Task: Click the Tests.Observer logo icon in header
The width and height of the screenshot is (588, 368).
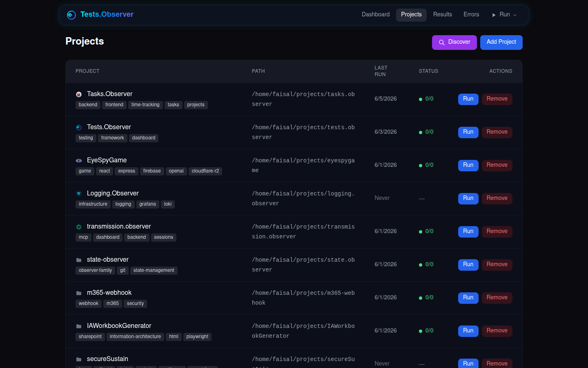Action: [71, 15]
